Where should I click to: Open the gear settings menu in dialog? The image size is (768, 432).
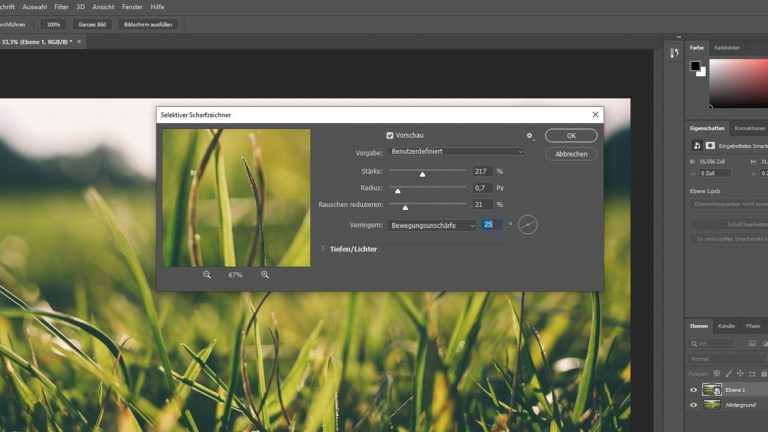coord(530,135)
